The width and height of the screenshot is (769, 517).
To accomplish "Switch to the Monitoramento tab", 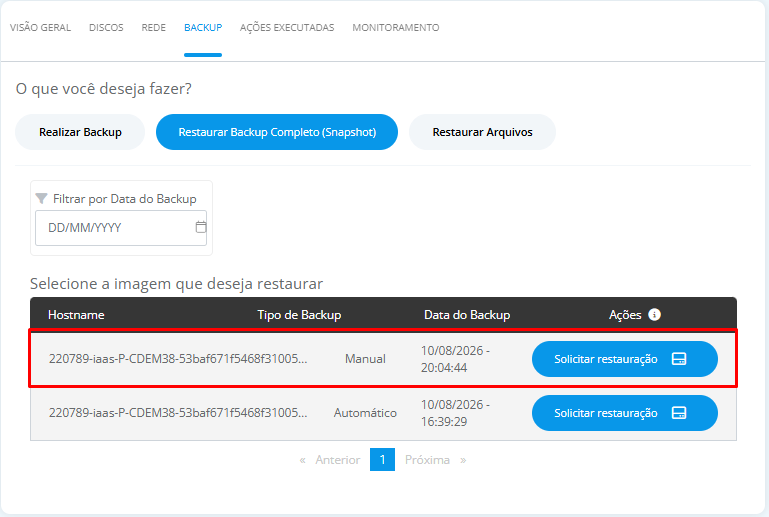I will [x=396, y=27].
